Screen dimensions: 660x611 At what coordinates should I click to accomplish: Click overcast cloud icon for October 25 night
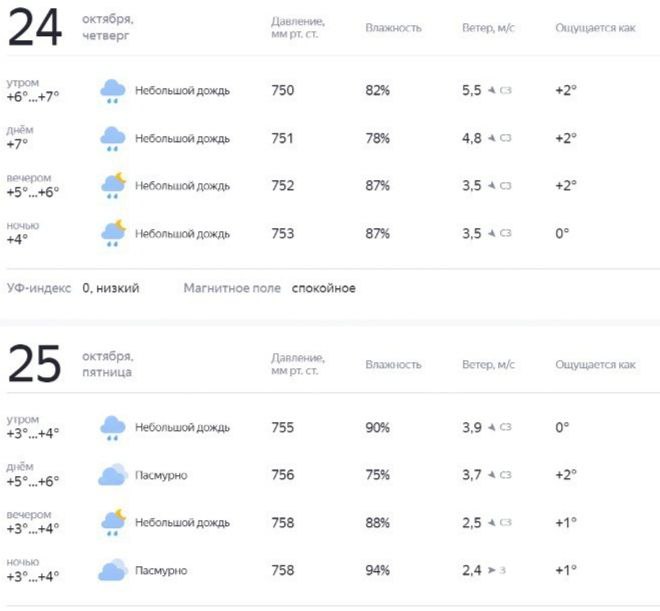point(112,570)
